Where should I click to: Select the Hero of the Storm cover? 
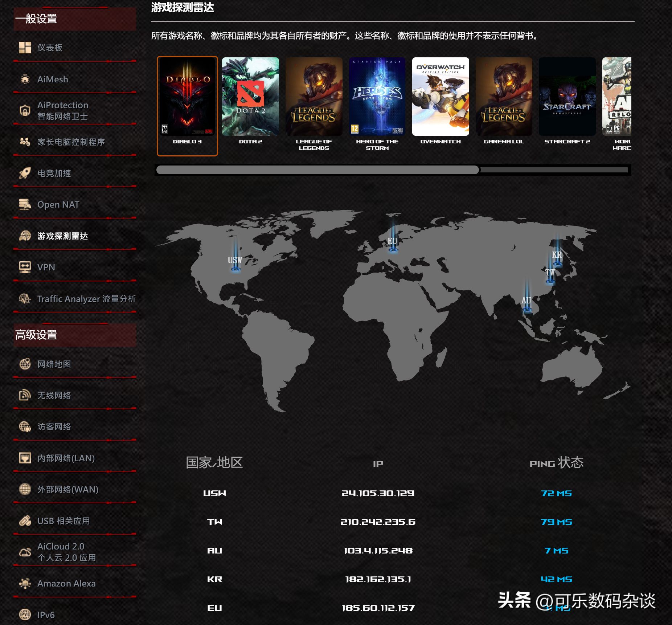point(377,97)
